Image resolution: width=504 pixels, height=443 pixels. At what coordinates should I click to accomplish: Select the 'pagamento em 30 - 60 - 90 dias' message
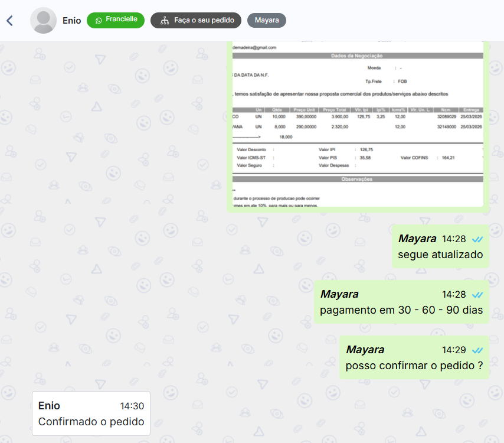click(x=401, y=310)
